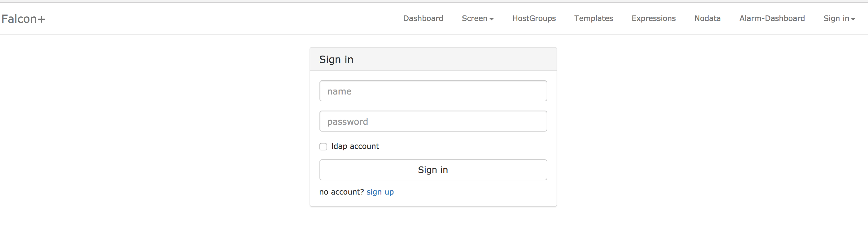This screenshot has width=868, height=231.
Task: Open Alarm-Dashboard from the navbar
Action: click(772, 19)
